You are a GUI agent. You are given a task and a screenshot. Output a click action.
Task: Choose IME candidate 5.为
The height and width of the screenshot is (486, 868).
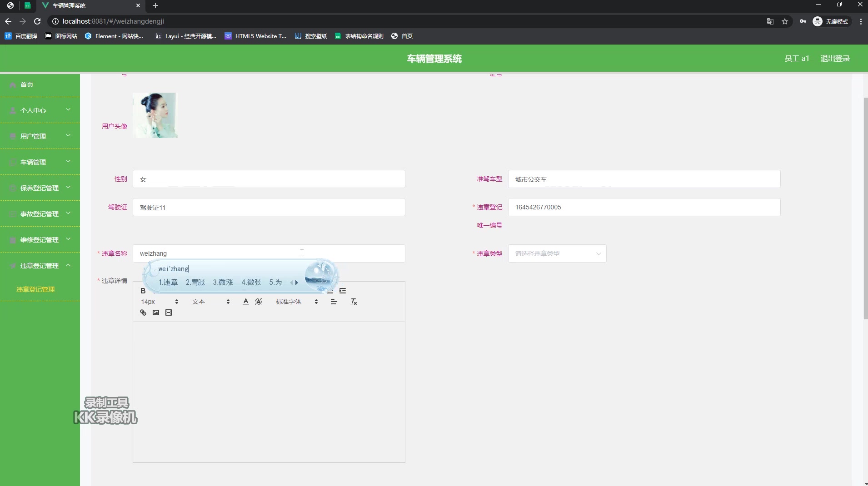point(275,283)
